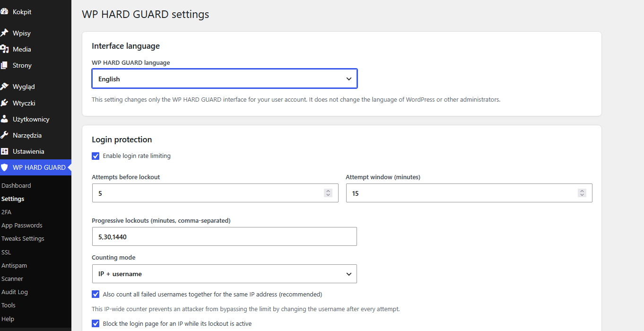The width and height of the screenshot is (644, 331).
Task: Open the Strony menu item
Action: [x=35, y=65]
